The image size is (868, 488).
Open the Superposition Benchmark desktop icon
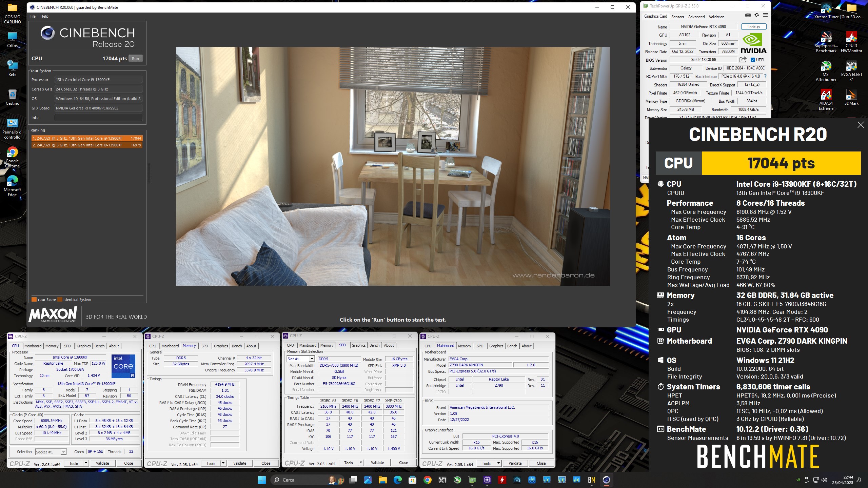(826, 42)
